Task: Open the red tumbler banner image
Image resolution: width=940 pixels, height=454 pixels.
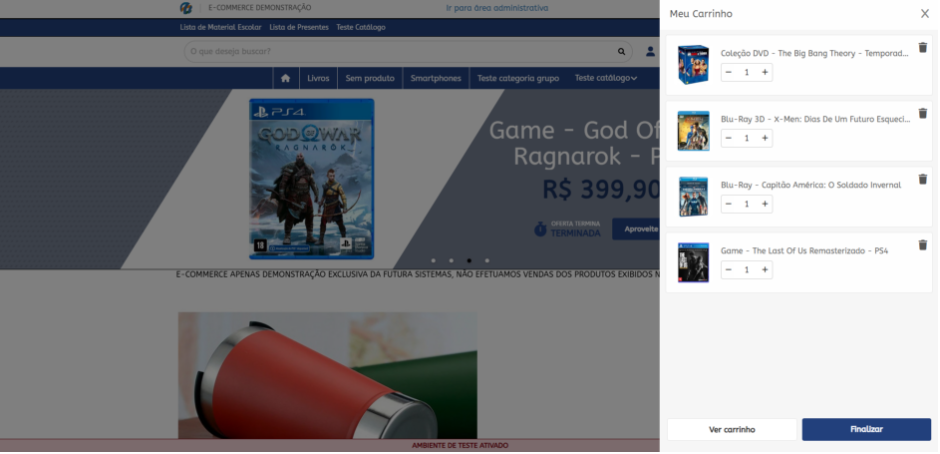Action: (327, 375)
